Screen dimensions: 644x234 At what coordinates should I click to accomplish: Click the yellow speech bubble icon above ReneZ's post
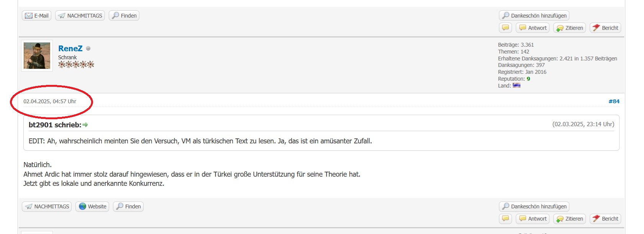(x=505, y=28)
